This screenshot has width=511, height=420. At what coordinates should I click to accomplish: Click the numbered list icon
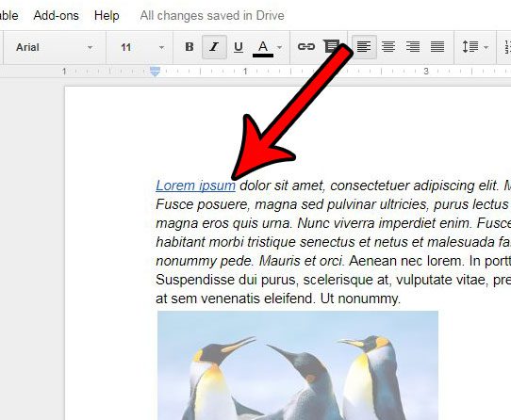point(507,47)
